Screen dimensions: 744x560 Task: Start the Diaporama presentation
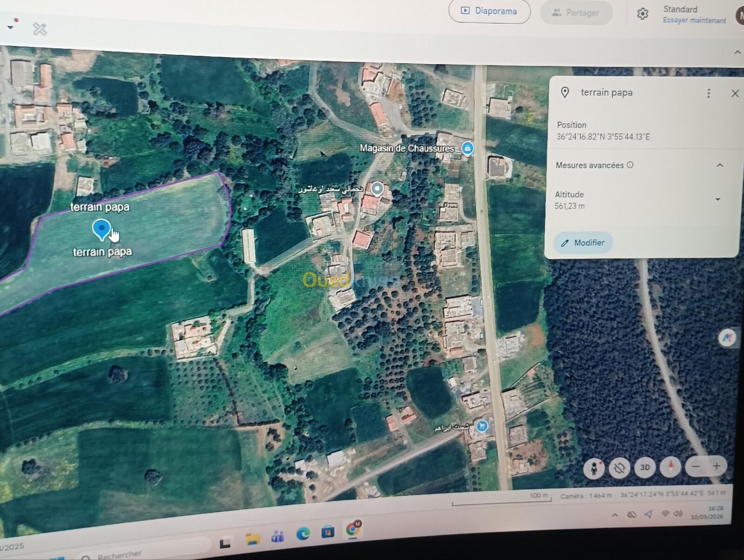489,11
